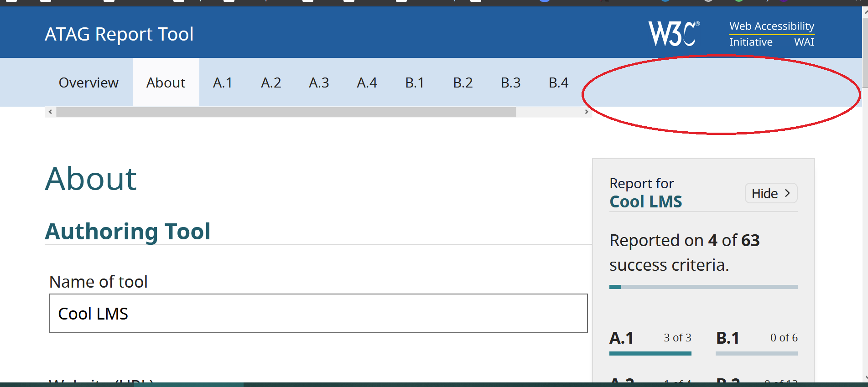Screen dimensions: 868x387
Task: Expand the Hide chevron in the report panel
Action: click(788, 193)
